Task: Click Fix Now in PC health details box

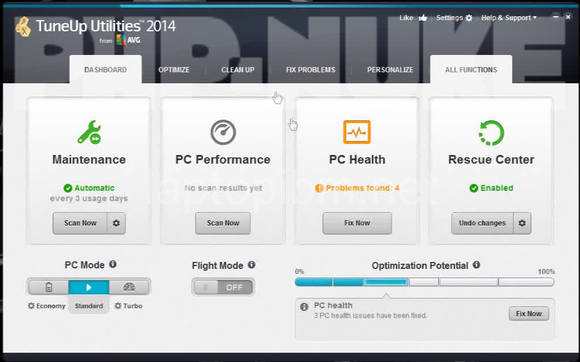Action: click(529, 314)
